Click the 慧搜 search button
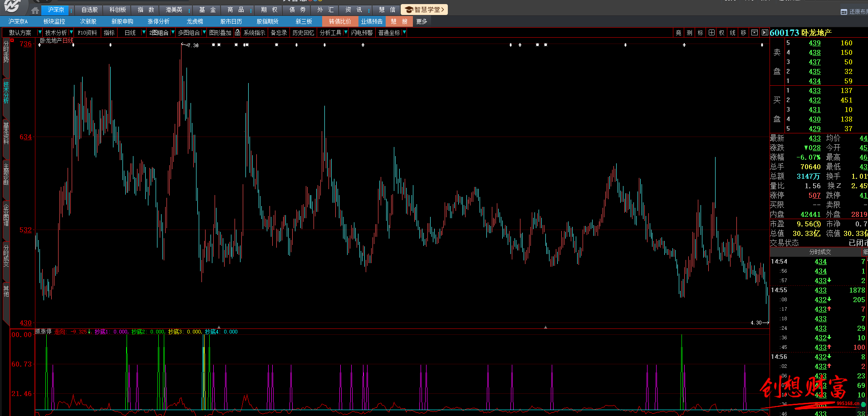This screenshot has height=416, width=868. tap(399, 21)
